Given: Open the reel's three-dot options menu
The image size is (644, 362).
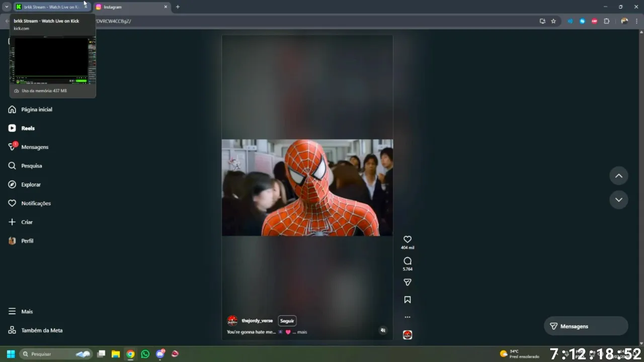Looking at the screenshot, I should [408, 317].
